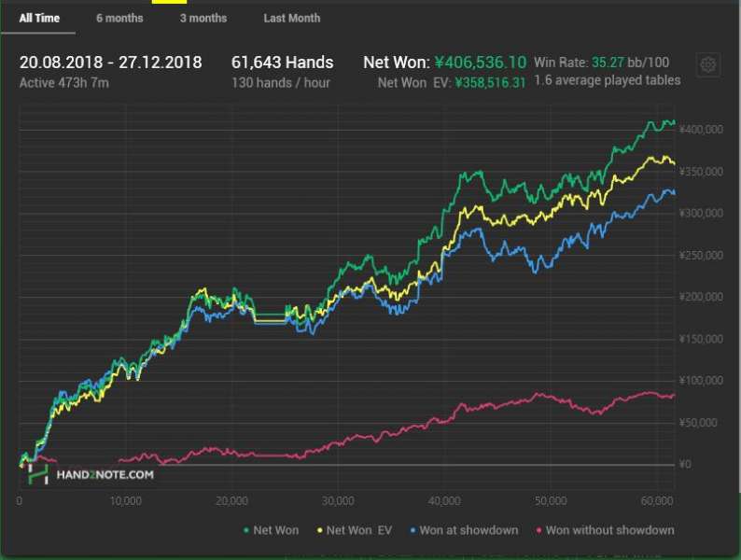741x560 pixels.
Task: Click the Hand2Note.com logo watermark
Action: tap(90, 474)
